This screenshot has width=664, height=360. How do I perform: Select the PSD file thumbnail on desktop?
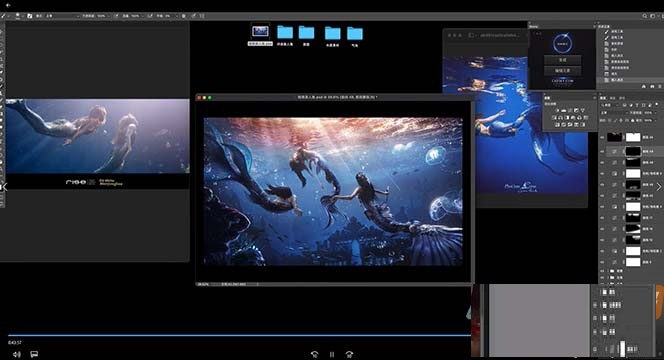(260, 32)
